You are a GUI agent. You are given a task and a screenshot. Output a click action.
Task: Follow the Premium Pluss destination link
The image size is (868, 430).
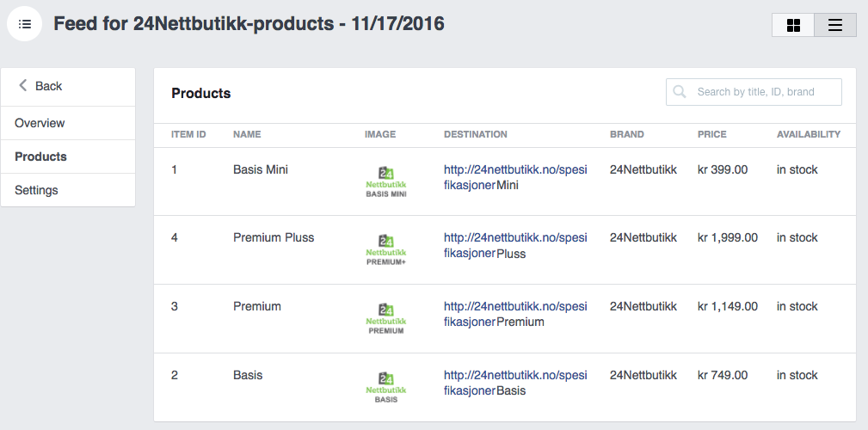point(515,245)
